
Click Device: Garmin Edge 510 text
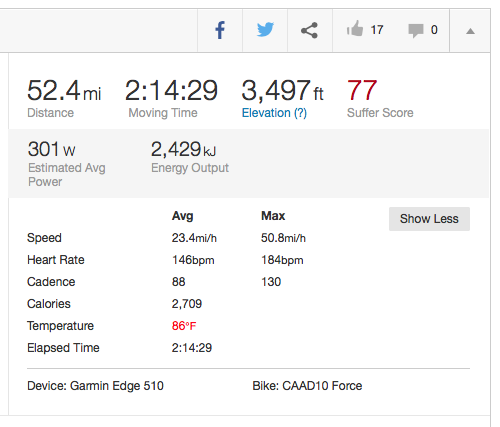[x=95, y=386]
